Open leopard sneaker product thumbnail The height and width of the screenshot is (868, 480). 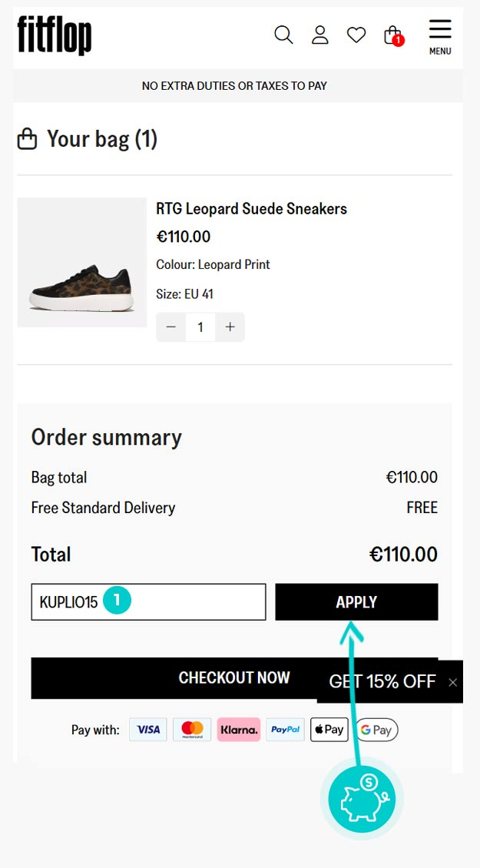coord(82,263)
